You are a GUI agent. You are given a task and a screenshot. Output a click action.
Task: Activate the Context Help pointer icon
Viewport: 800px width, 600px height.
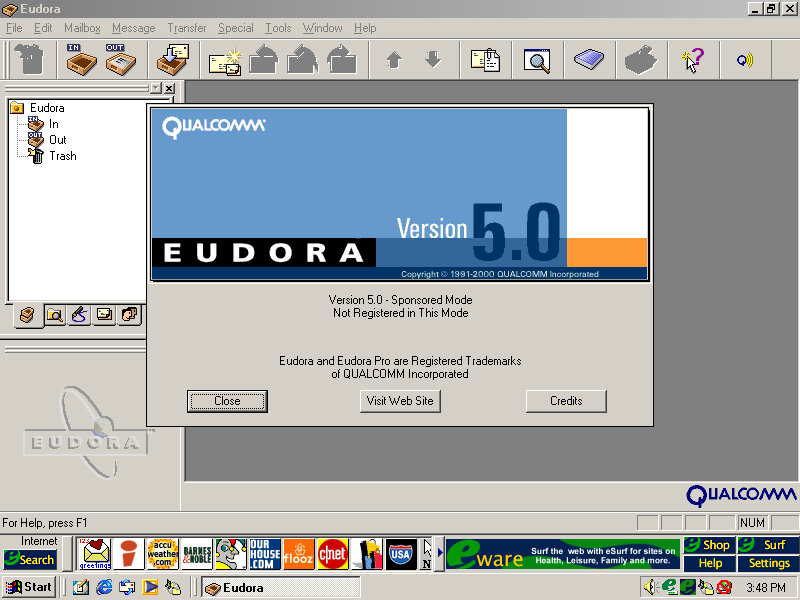tap(692, 61)
